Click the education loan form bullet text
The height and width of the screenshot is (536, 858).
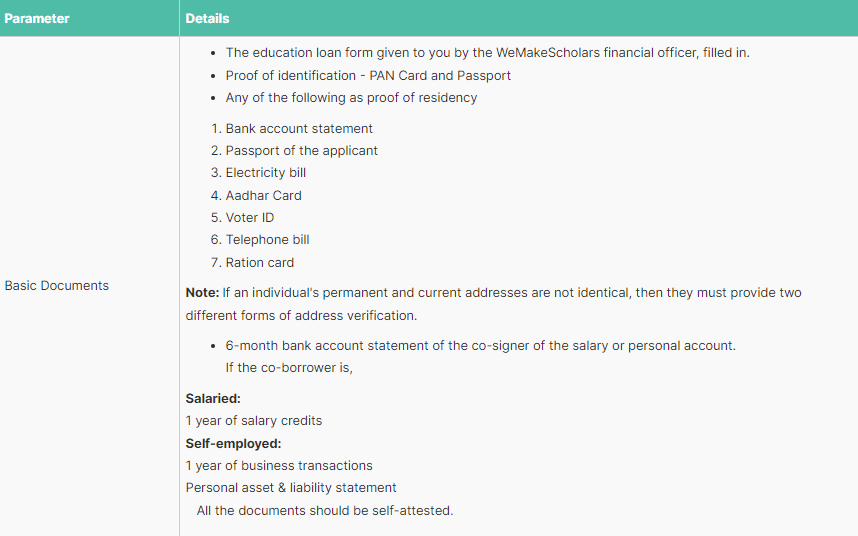click(487, 52)
